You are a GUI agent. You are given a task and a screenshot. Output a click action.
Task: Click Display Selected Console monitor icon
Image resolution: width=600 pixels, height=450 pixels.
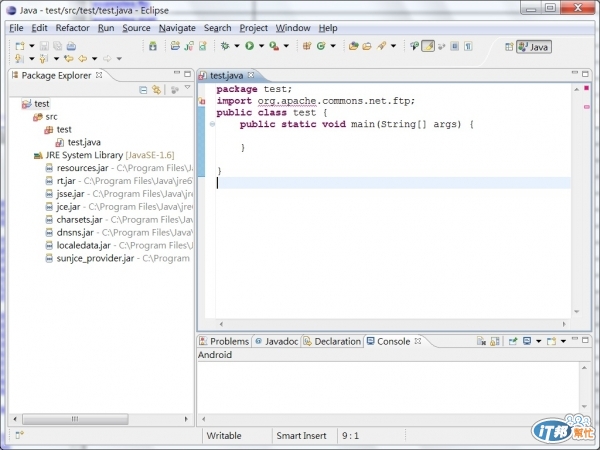(x=527, y=341)
